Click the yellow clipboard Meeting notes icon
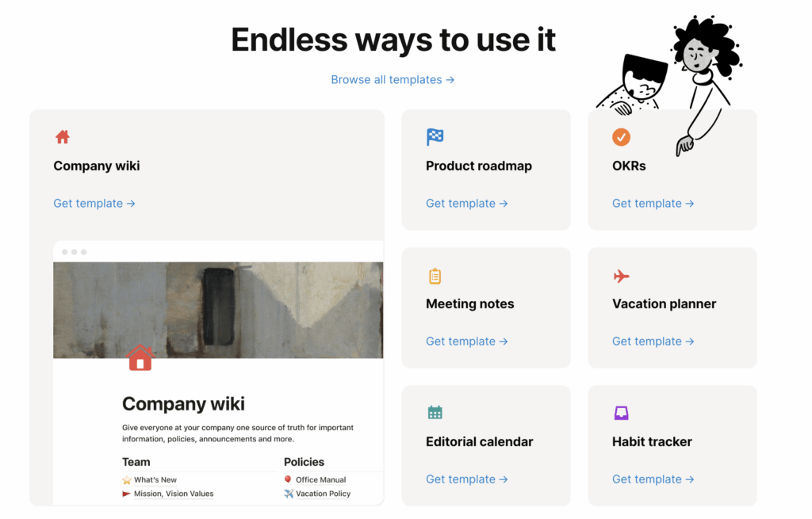This screenshot has width=812, height=519. tap(435, 276)
